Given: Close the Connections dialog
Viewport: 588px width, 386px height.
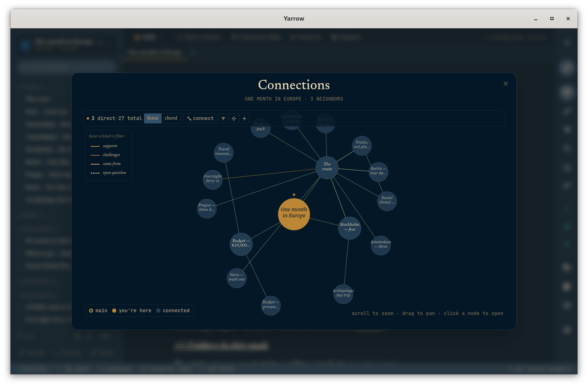Looking at the screenshot, I should (506, 84).
